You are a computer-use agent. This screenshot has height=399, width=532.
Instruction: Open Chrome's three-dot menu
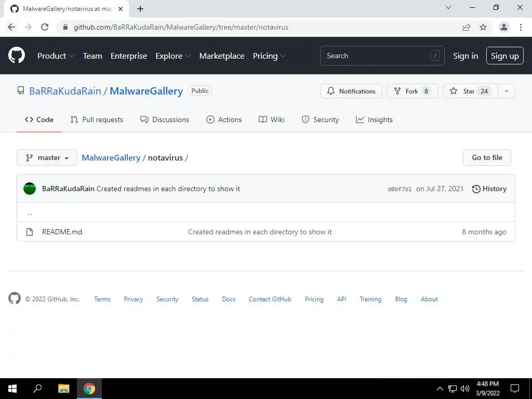click(x=521, y=27)
